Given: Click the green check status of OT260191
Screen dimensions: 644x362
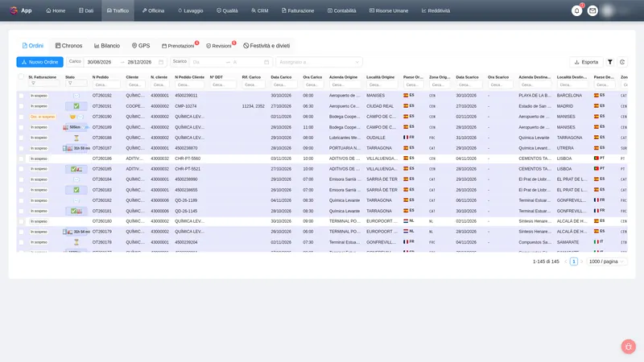Looking at the screenshot, I should point(76,106).
